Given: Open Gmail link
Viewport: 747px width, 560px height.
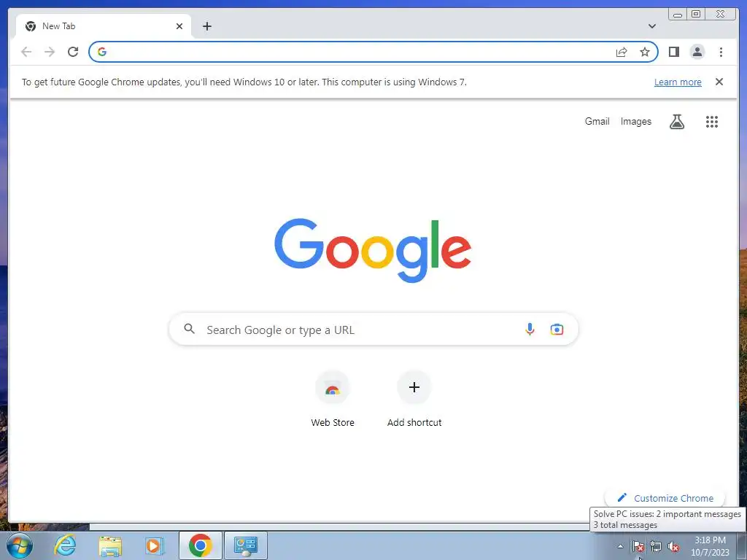Looking at the screenshot, I should tap(597, 122).
